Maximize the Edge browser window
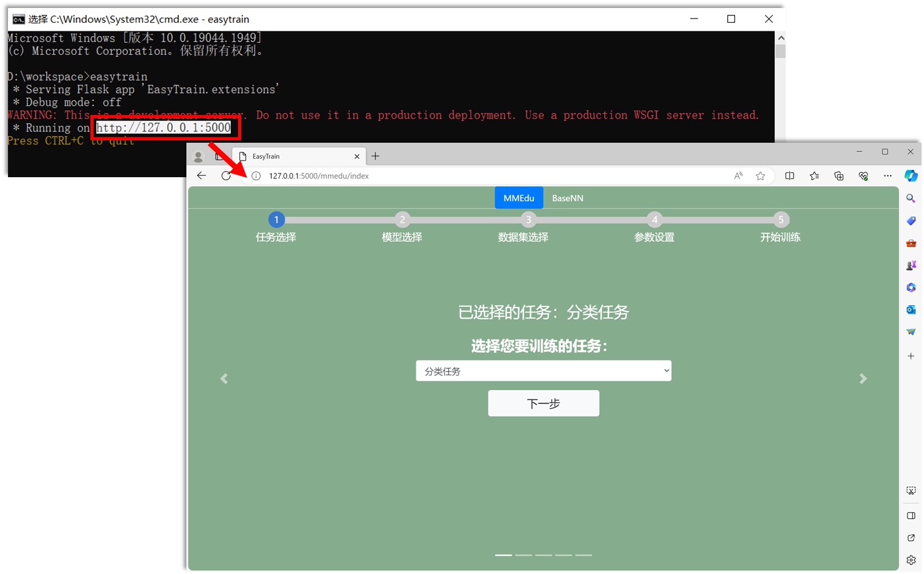The height and width of the screenshot is (574, 924). [x=885, y=151]
